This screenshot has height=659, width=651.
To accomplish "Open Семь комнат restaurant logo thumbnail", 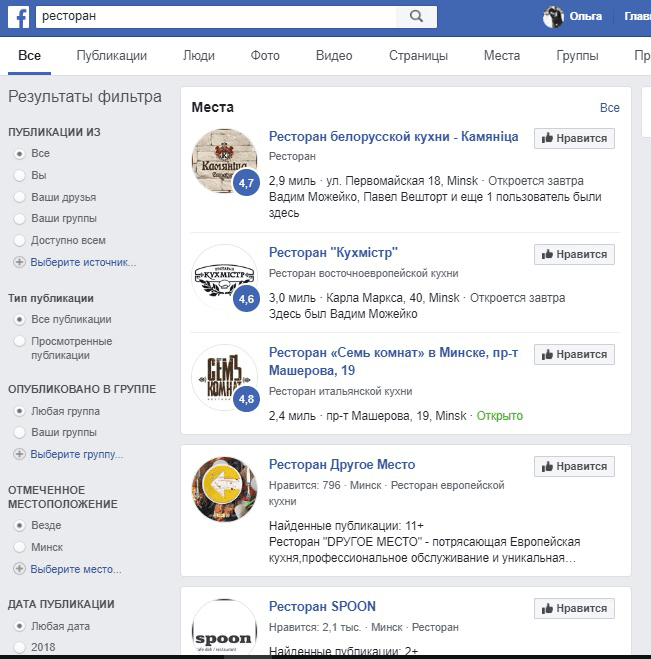I will [224, 377].
